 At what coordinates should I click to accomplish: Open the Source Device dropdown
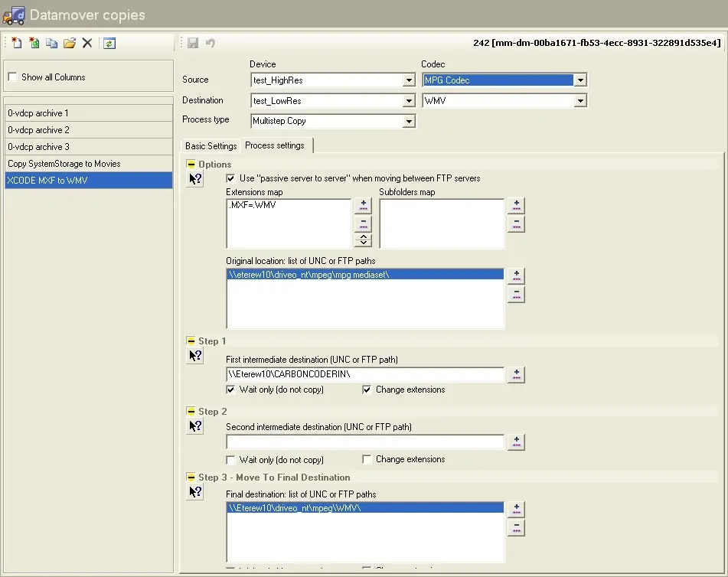tap(409, 80)
